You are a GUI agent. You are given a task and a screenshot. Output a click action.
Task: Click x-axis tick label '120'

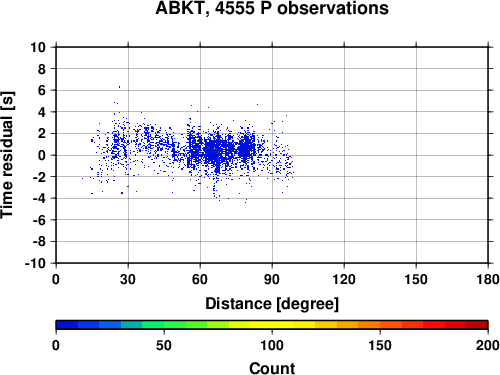tap(344, 279)
